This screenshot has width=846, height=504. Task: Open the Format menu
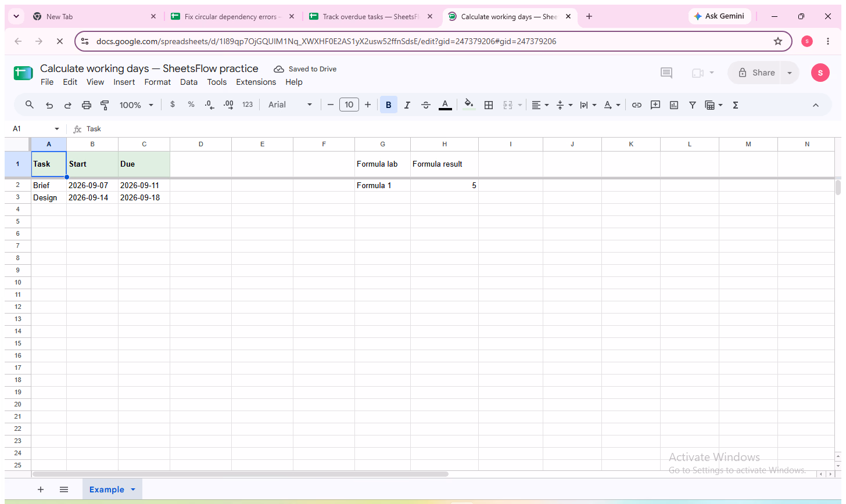[x=157, y=82]
